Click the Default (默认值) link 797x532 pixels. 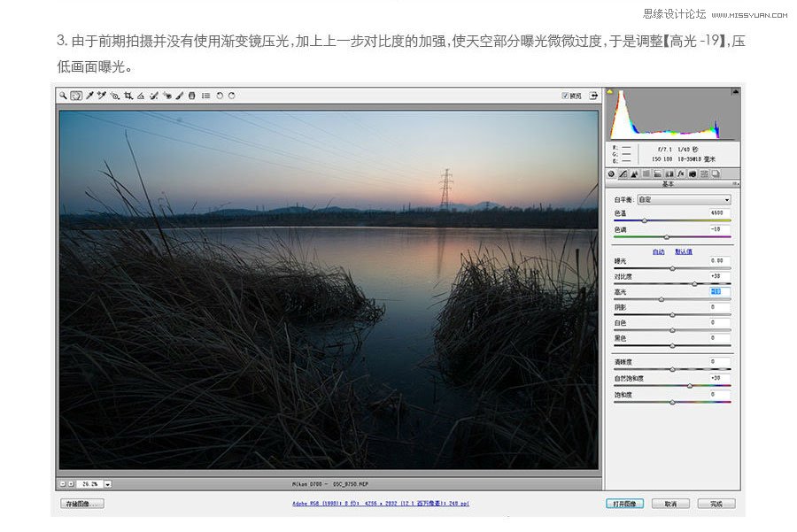[684, 251]
